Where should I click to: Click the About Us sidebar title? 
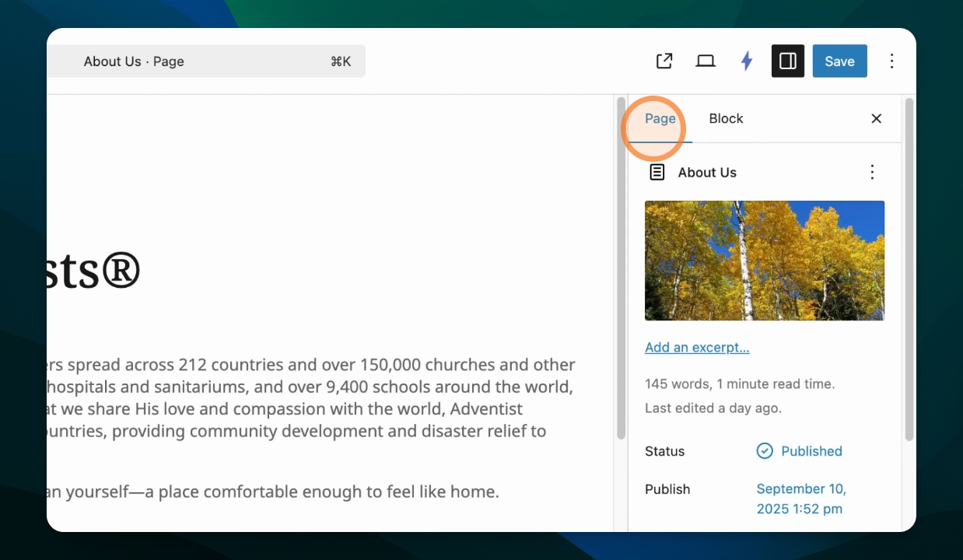tap(707, 173)
